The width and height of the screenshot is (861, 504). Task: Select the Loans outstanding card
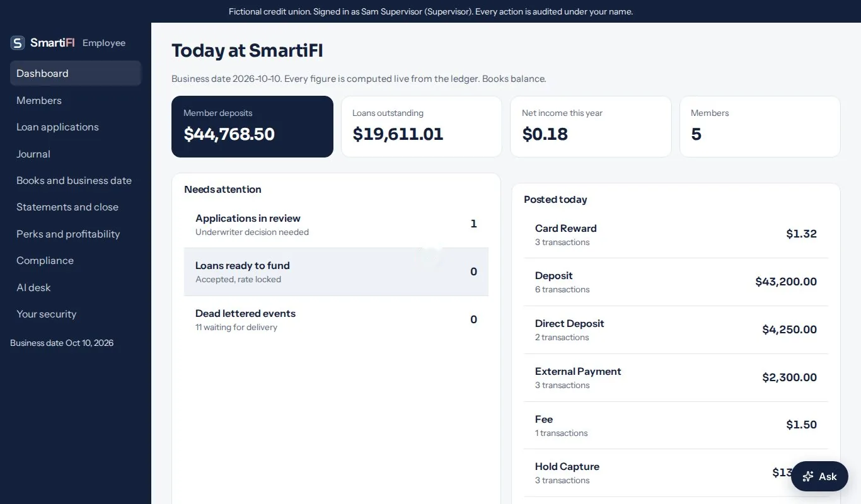422,127
